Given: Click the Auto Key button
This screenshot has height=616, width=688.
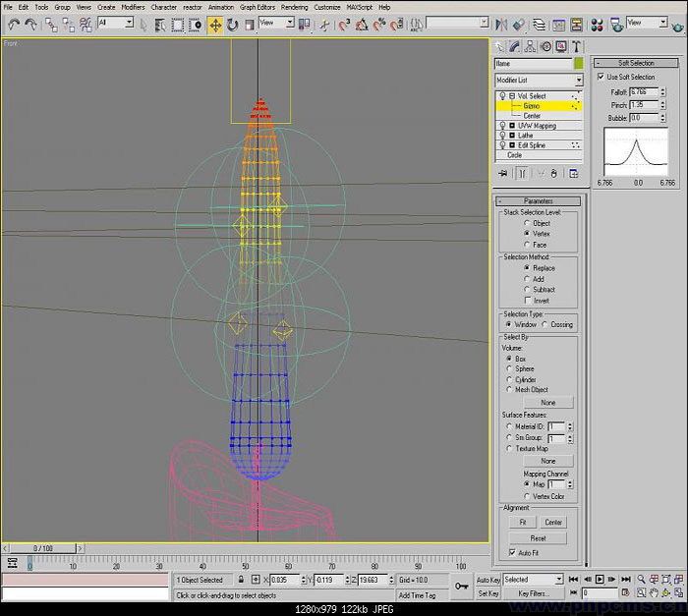Looking at the screenshot, I should [x=488, y=580].
